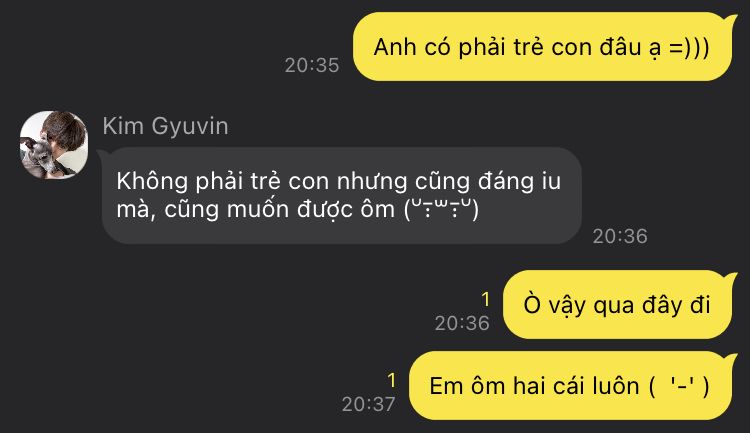The height and width of the screenshot is (433, 750).
Task: Click the 20:36 timestamp beside the gray message
Action: click(x=620, y=236)
